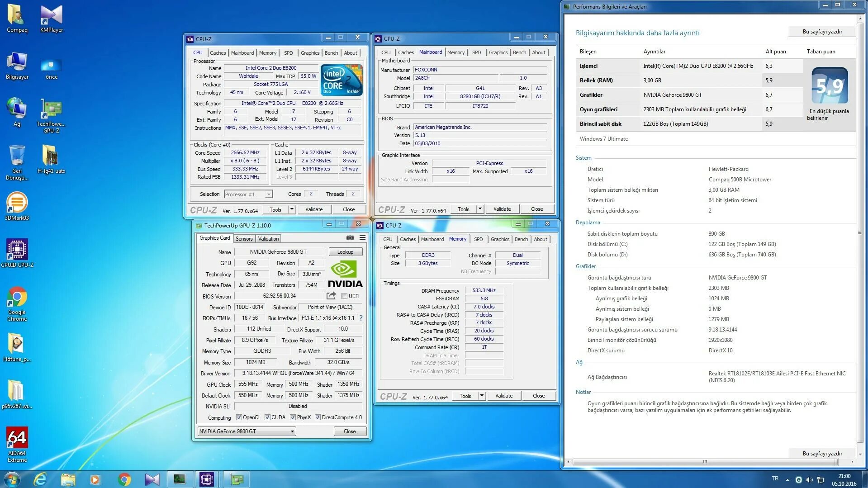This screenshot has width=868, height=488.
Task: Open Internet Explorer from the taskbar
Action: pos(40,479)
